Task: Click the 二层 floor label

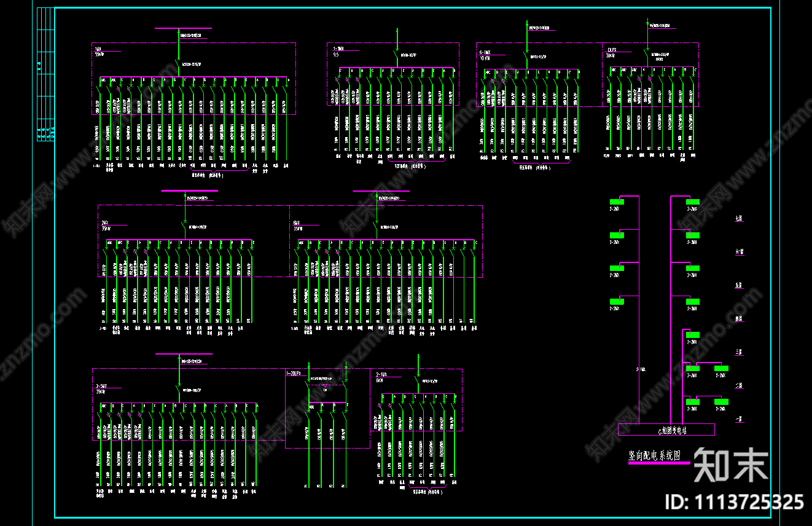Action: click(x=739, y=386)
